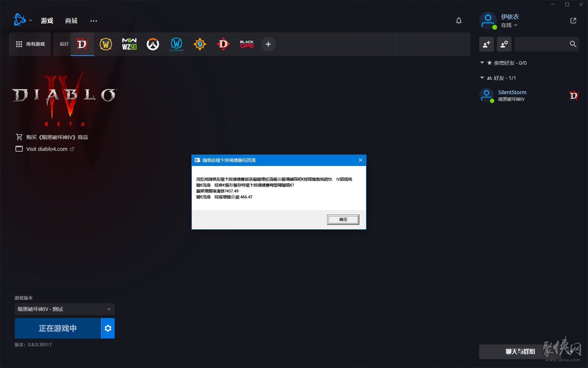This screenshot has width=588, height=368.
Task: Click 确定 in the error dialog
Action: (343, 220)
